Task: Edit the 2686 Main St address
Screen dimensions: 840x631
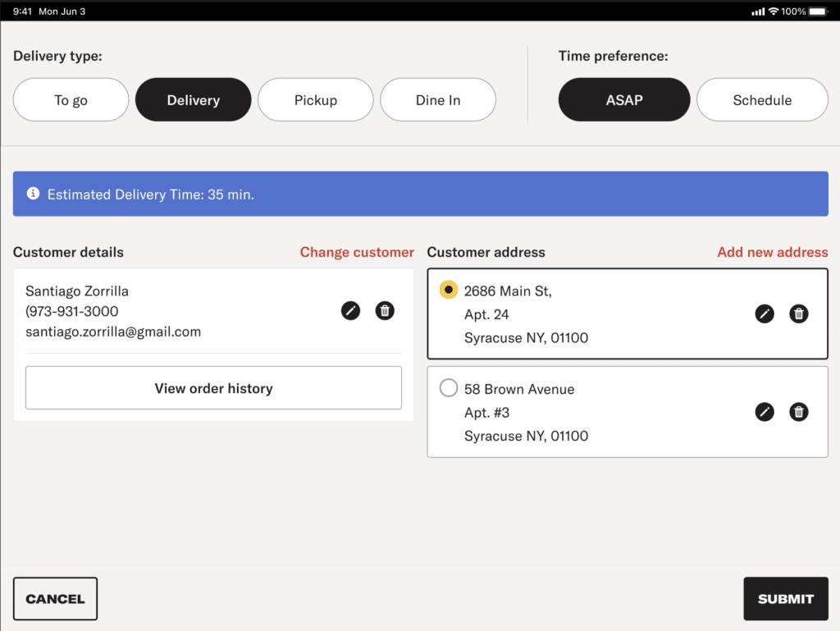Action: point(765,313)
